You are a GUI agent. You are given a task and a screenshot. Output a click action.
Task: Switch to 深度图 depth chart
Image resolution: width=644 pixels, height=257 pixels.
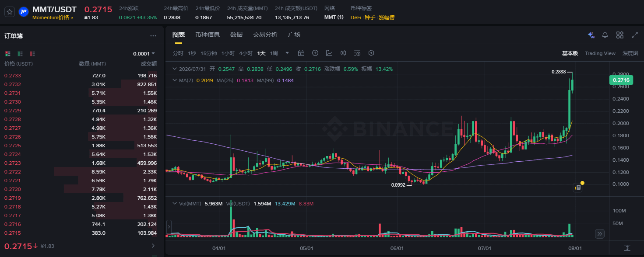click(x=630, y=53)
